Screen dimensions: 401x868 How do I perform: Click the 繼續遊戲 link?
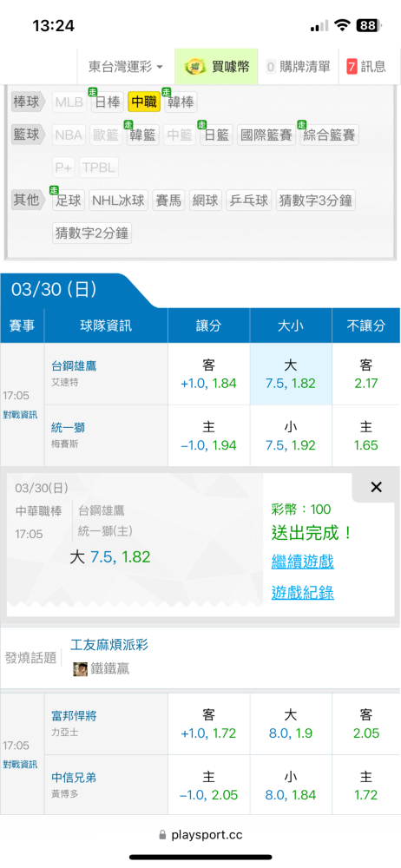point(302,562)
